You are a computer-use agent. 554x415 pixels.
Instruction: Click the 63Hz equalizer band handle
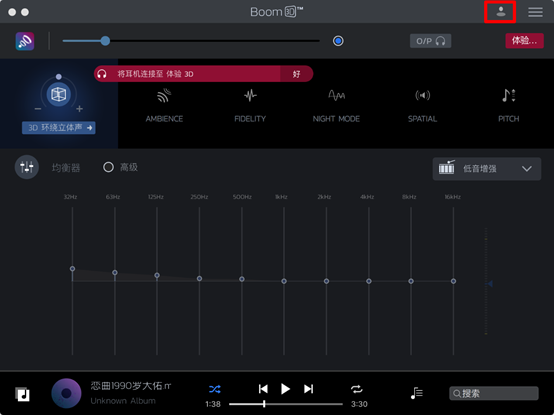(115, 273)
